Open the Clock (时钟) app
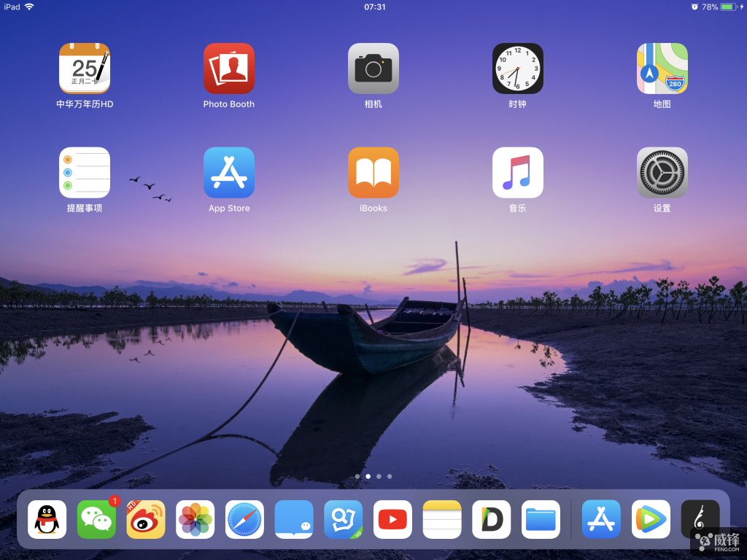 click(x=518, y=69)
